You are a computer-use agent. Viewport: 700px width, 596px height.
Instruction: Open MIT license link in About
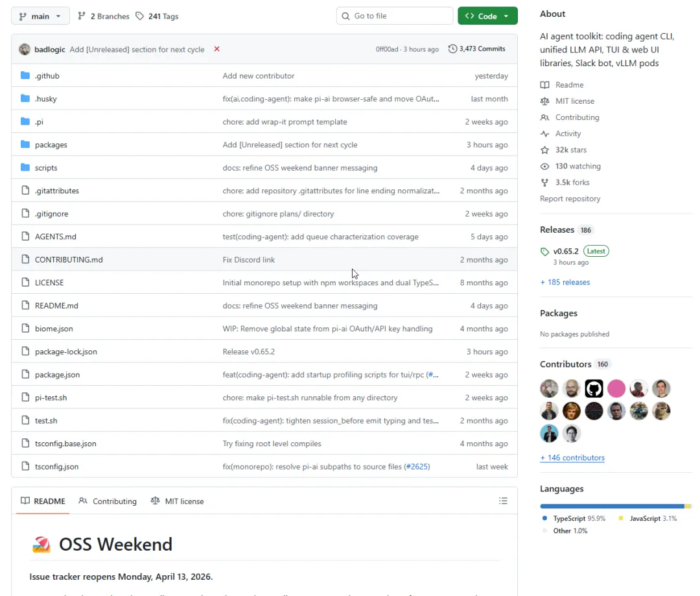574,101
